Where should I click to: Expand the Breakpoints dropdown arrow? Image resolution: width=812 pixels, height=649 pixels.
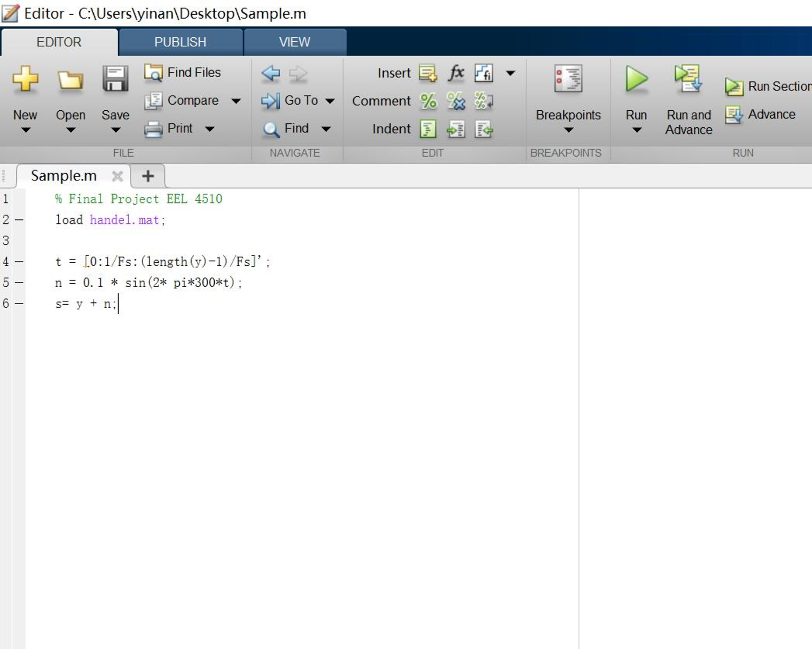[x=568, y=130]
